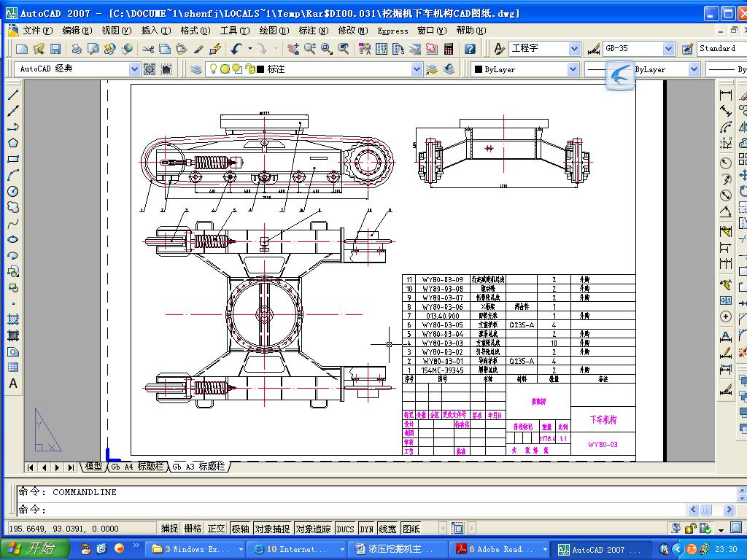Toggle 正交 ortho mode
Image resolution: width=747 pixels, height=560 pixels.
(216, 529)
